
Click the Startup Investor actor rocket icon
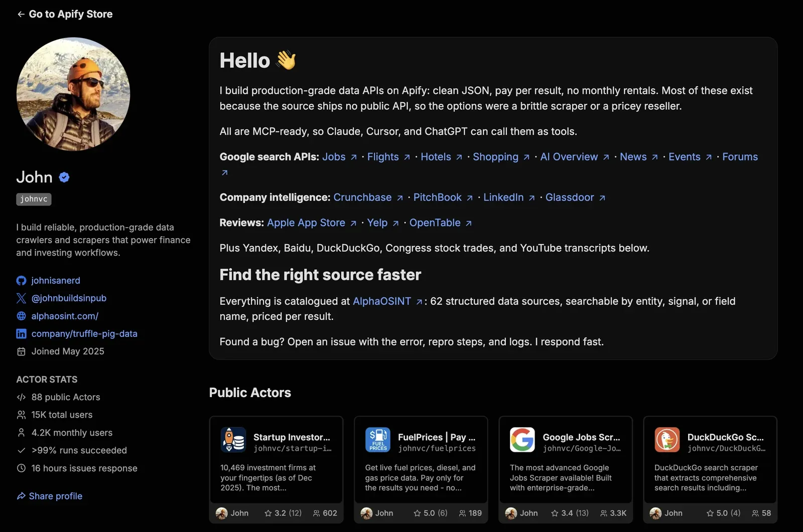pyautogui.click(x=233, y=440)
